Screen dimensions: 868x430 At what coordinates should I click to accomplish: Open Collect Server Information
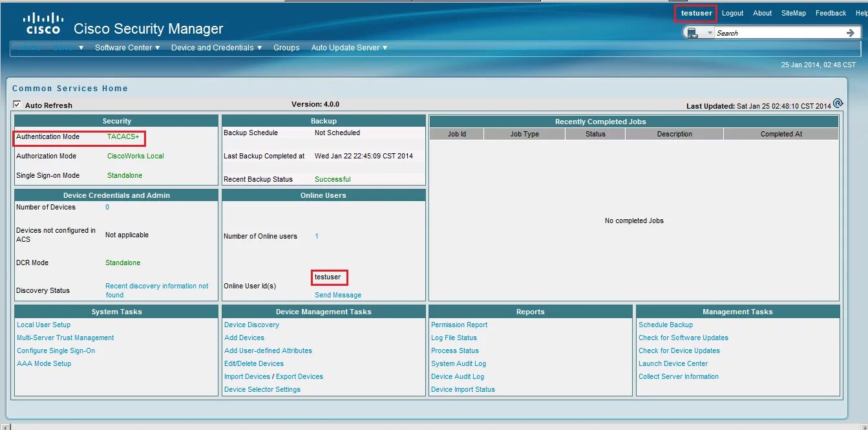click(679, 376)
